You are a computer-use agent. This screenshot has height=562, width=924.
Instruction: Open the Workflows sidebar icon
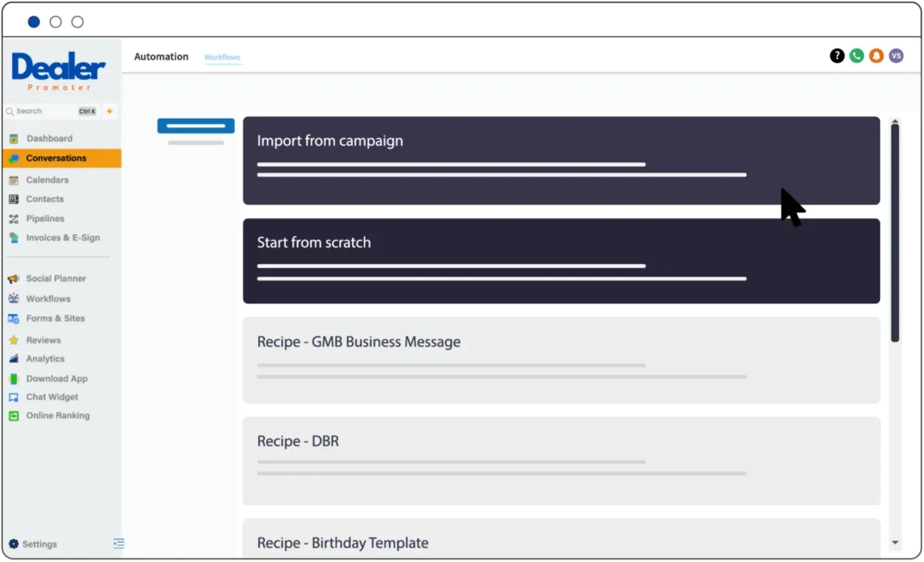point(13,299)
